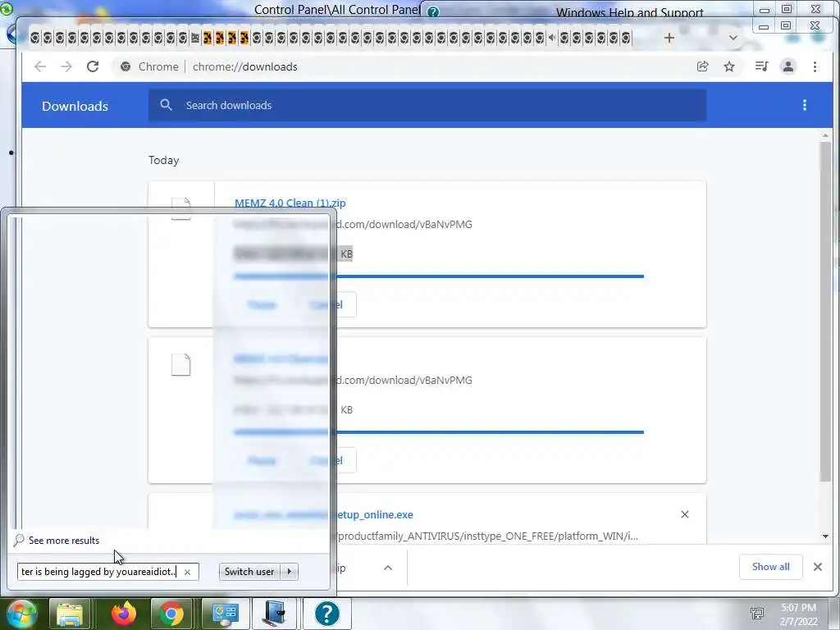Click Chrome's forward navigation arrow
This screenshot has height=630, width=840.
pyautogui.click(x=66, y=66)
